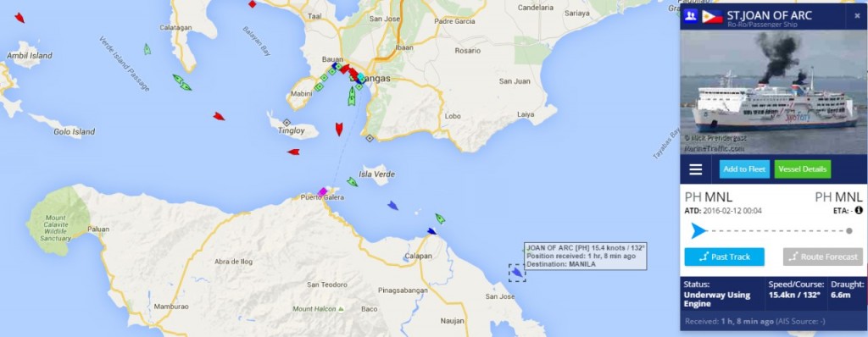Click the Mount Calavite Wildlife Sanctuary label

coord(56,229)
